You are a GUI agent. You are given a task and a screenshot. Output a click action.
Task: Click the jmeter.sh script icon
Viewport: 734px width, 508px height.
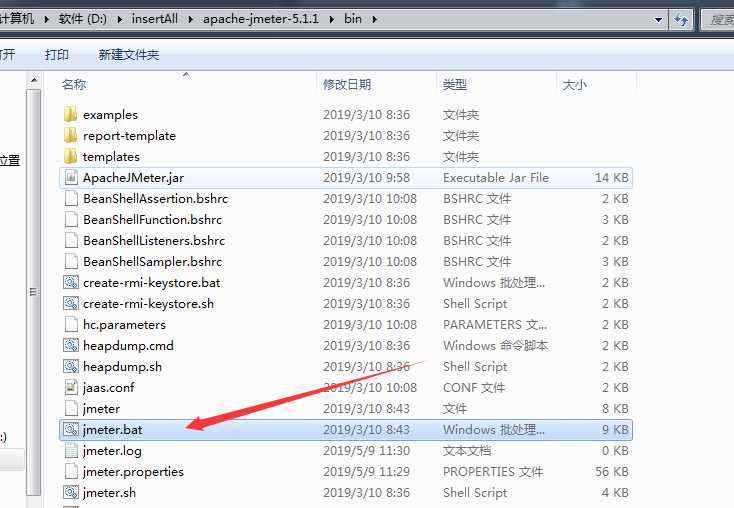(71, 493)
